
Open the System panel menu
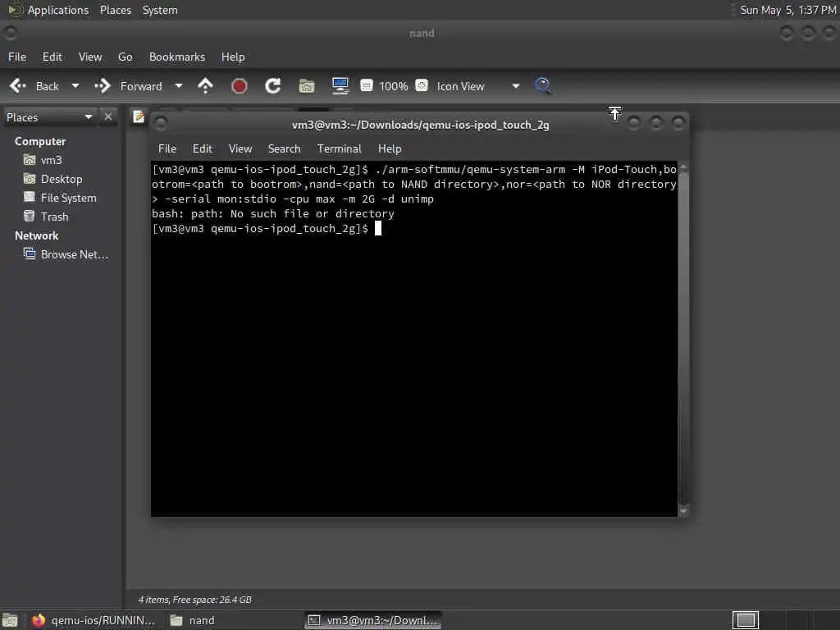(x=160, y=10)
